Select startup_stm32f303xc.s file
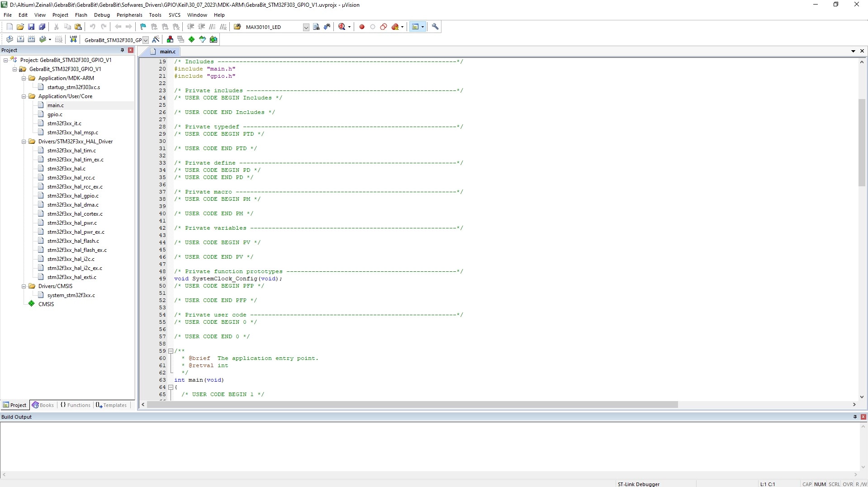The image size is (868, 487). click(x=74, y=87)
